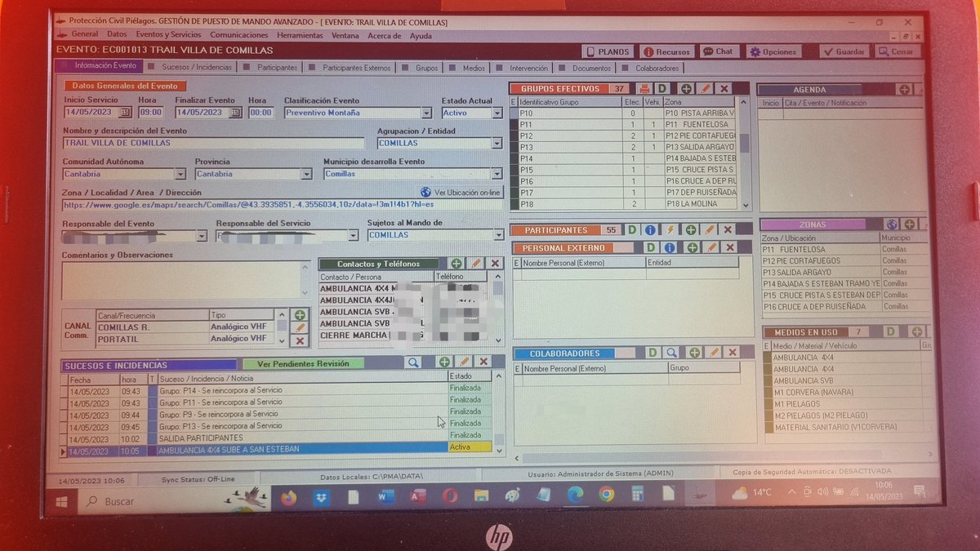Add a new group in Grupos Efectivos
980x551 pixels.
(685, 88)
